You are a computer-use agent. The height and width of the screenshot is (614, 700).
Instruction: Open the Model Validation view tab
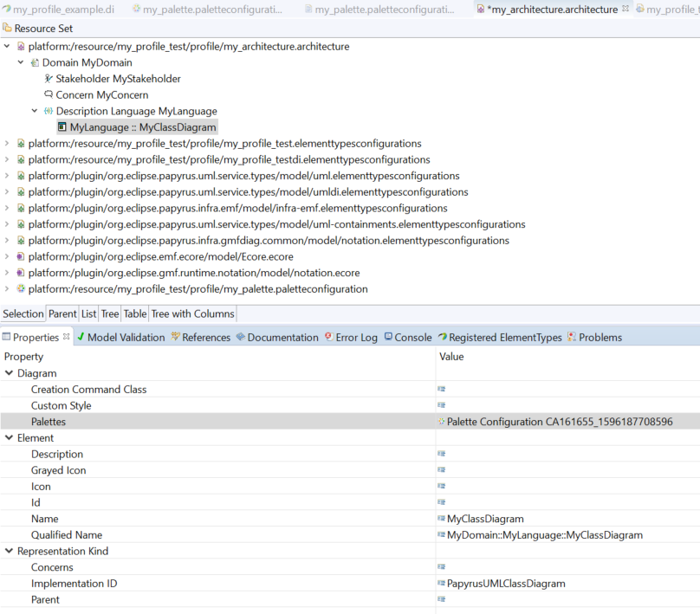(121, 338)
